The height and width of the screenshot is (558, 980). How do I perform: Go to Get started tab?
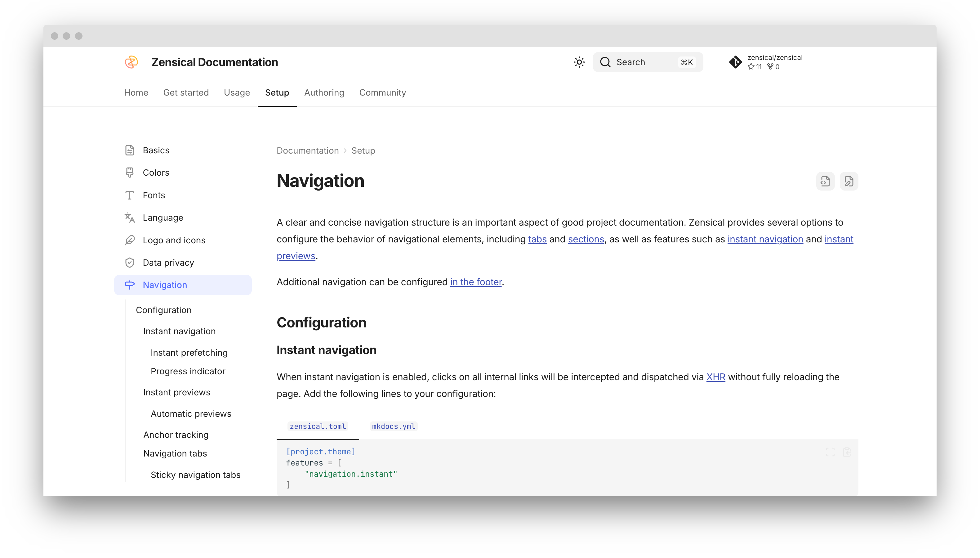click(186, 93)
